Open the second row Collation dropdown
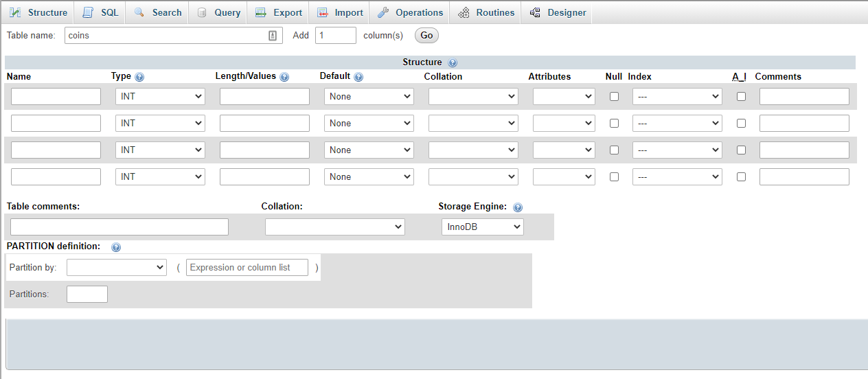 tap(473, 124)
